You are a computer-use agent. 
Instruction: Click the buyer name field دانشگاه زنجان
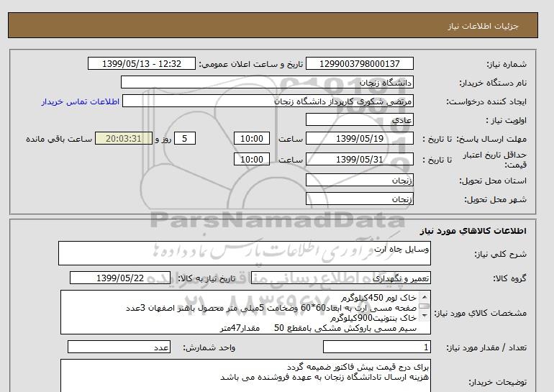coord(267,83)
